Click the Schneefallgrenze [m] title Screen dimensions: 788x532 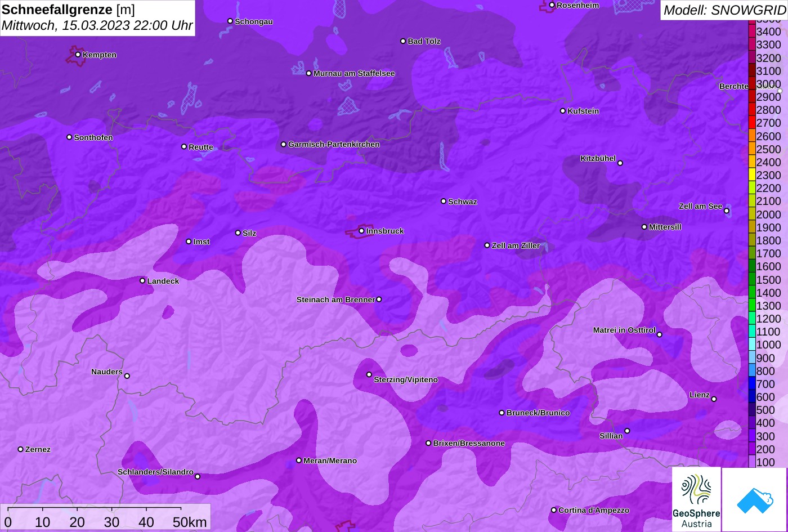tap(69, 10)
